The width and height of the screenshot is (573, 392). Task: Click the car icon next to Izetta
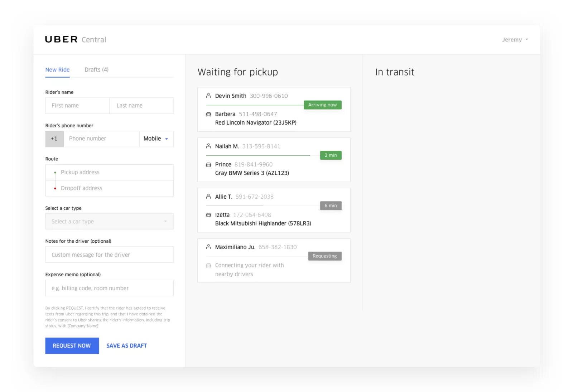[208, 215]
